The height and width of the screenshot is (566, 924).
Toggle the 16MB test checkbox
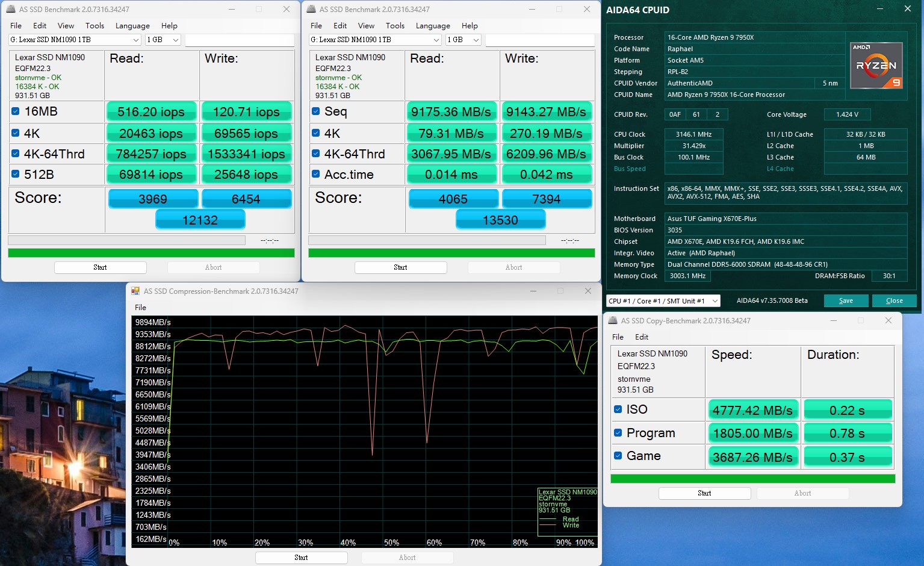pyautogui.click(x=15, y=111)
